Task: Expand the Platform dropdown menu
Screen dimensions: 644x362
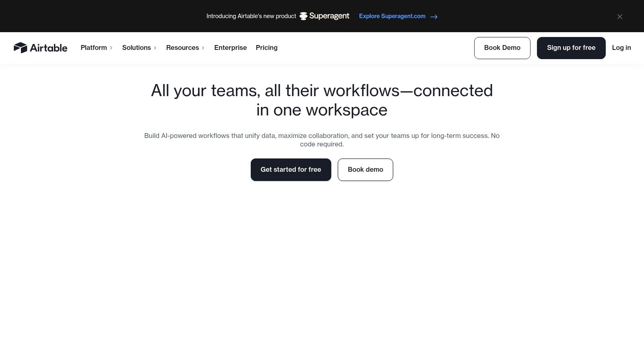Action: coord(94,47)
